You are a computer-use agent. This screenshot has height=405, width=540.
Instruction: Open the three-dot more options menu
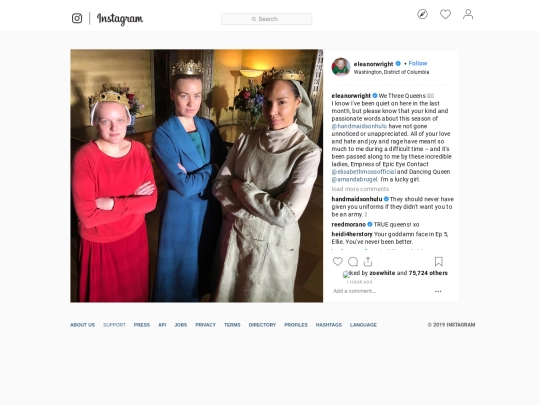click(x=438, y=291)
